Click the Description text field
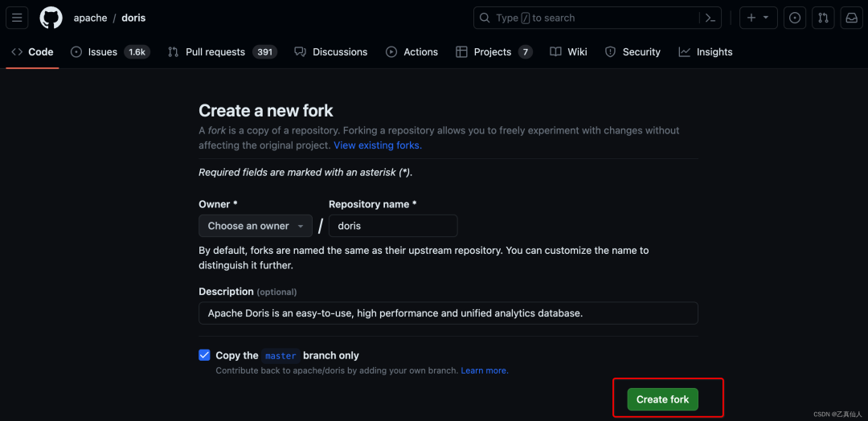 click(x=448, y=313)
